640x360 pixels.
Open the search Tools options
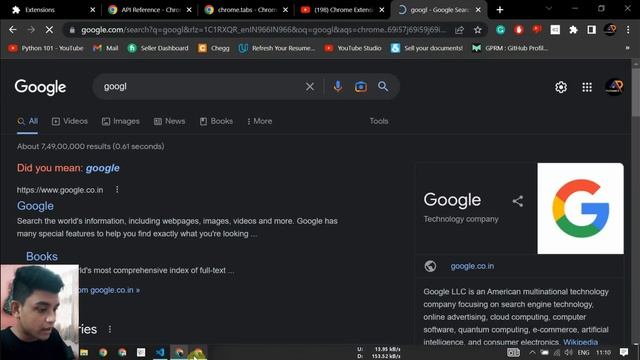(x=379, y=121)
